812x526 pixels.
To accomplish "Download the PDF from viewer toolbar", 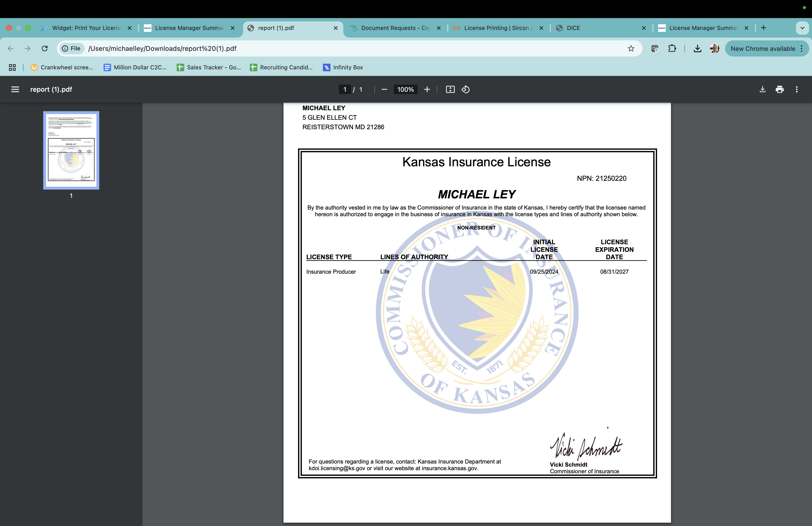I will click(762, 89).
